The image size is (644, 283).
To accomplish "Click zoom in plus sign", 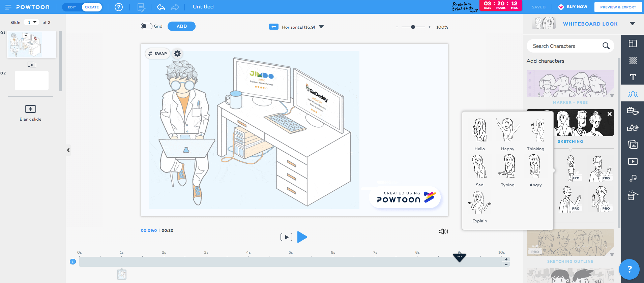I will [x=429, y=27].
